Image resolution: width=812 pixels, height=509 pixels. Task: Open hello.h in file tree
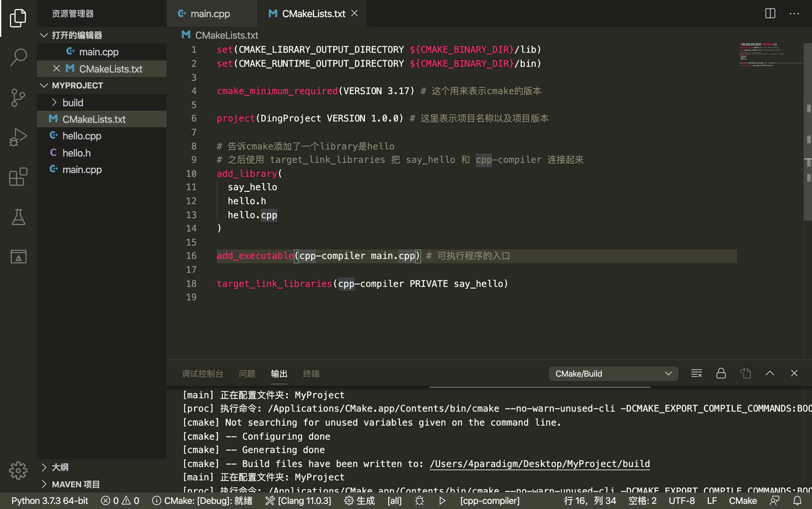102,153
